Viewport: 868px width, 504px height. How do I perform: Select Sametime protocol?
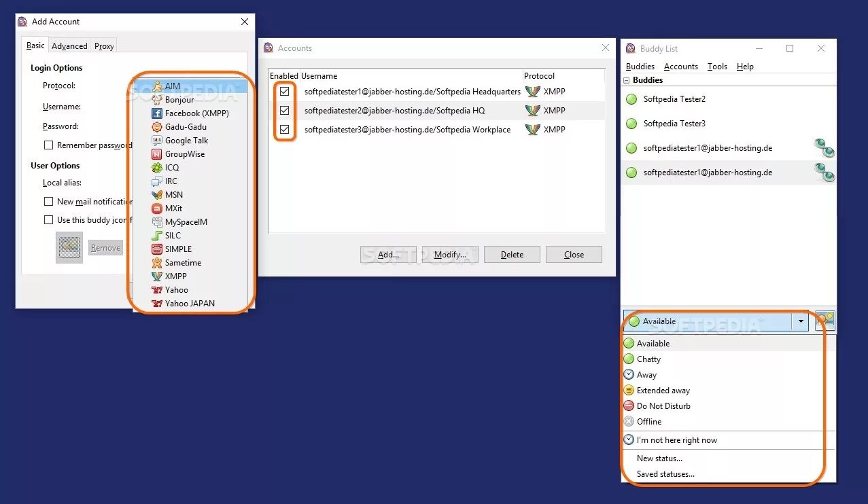[x=190, y=263]
